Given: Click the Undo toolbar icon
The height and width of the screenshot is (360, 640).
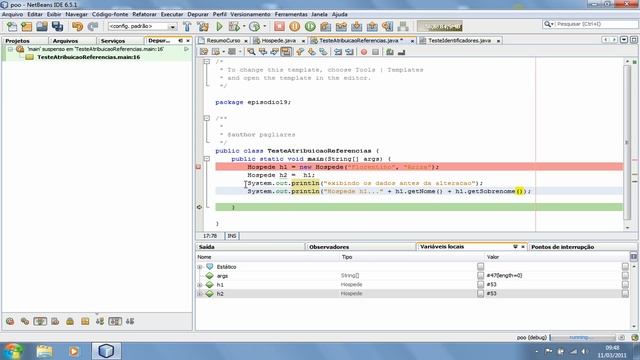Looking at the screenshot, I should pos(78,27).
